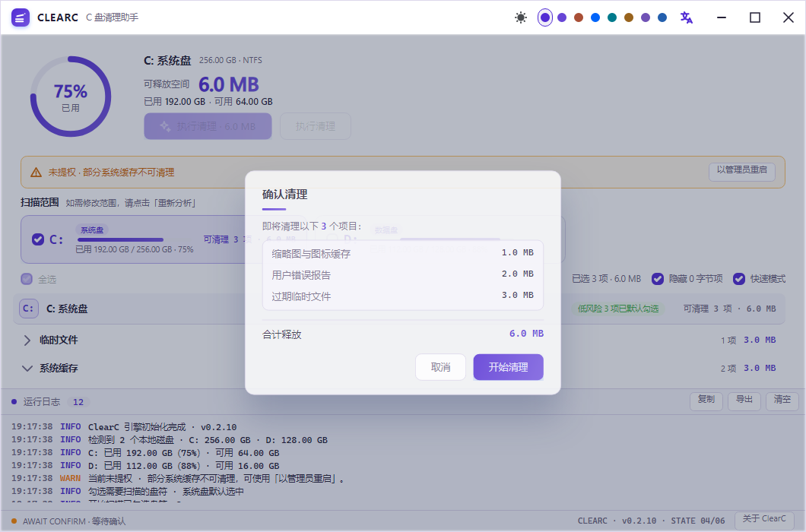
Task: Click the 已选 3 项 · 6.0 MB summary text
Action: click(x=607, y=279)
